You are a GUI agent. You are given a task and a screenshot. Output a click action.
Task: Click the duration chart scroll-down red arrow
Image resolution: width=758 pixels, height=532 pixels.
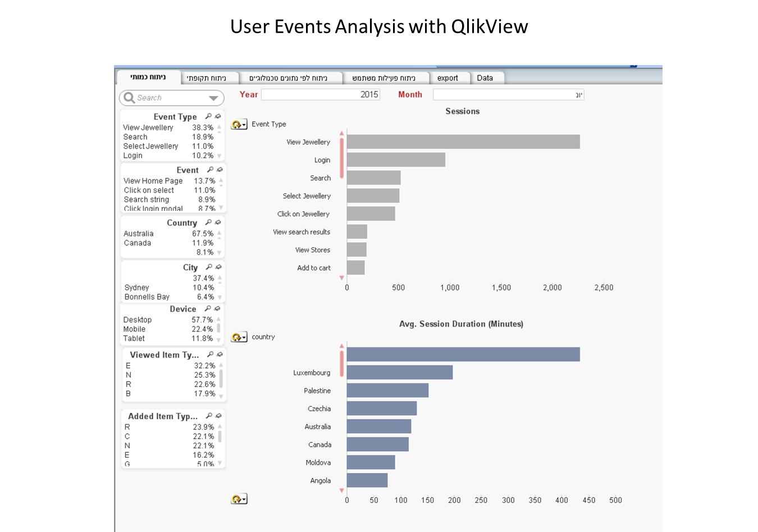coord(341,490)
